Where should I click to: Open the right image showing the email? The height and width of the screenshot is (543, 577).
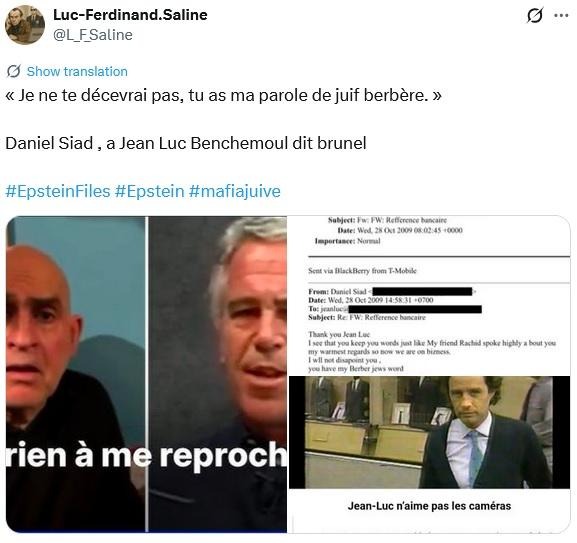coord(429,374)
